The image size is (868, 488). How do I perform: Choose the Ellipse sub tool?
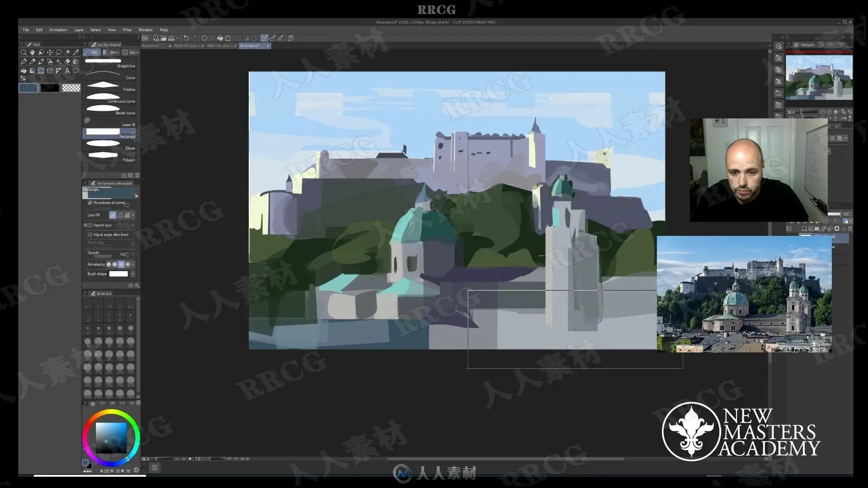pos(109,145)
